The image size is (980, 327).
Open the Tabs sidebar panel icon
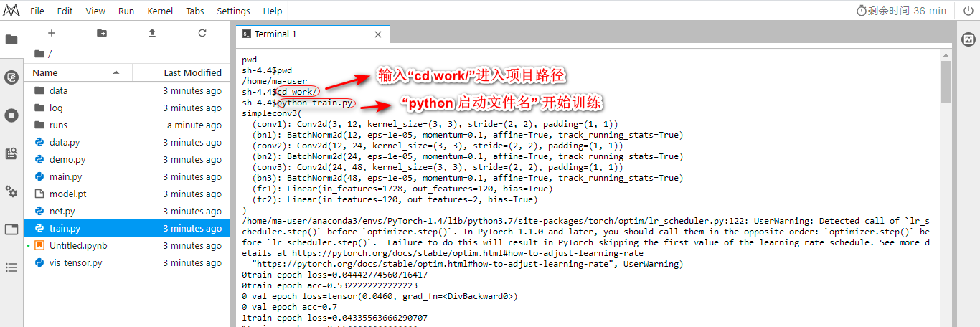[x=11, y=229]
